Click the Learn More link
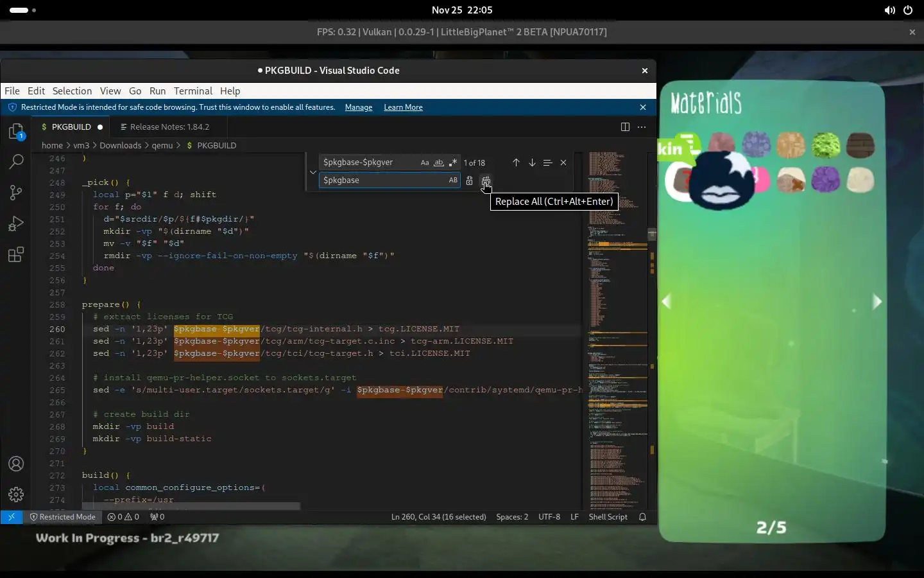Image resolution: width=924 pixels, height=578 pixels. 403,107
